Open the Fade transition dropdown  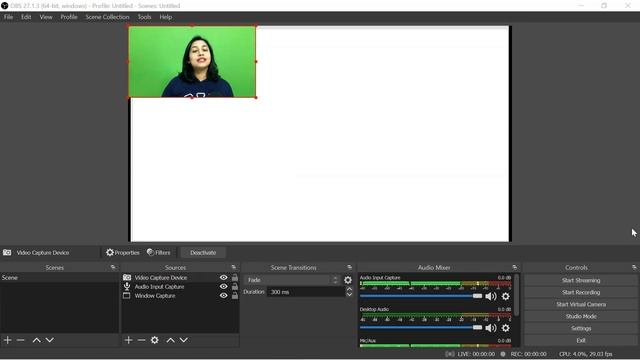pos(291,280)
